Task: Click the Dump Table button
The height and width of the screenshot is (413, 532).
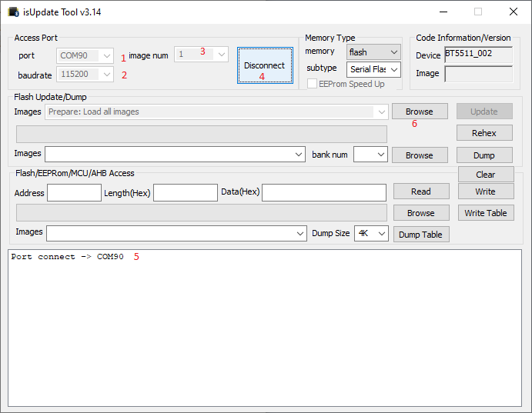Action: coord(420,234)
